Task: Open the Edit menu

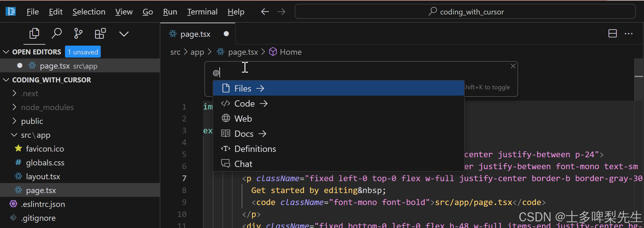Action: point(56,12)
